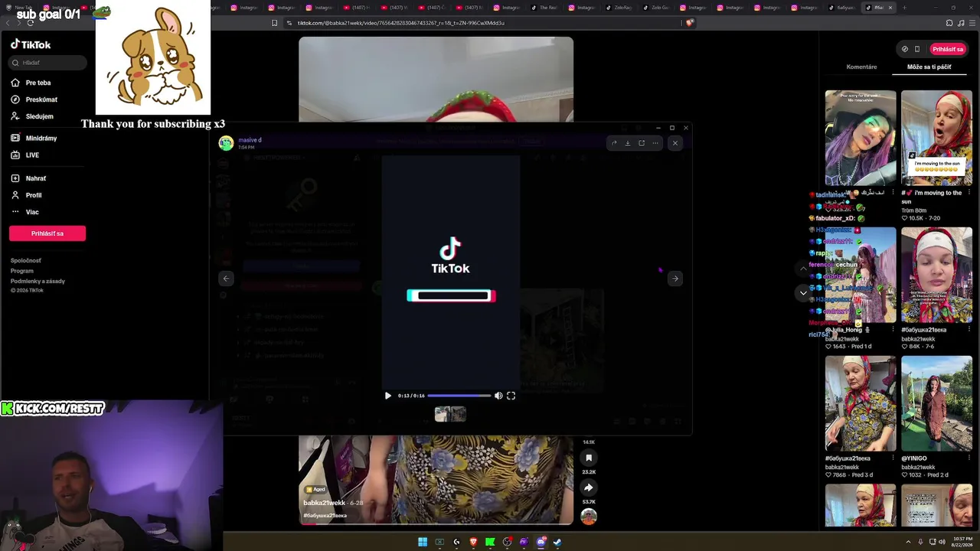The width and height of the screenshot is (980, 551).
Task: Select the media thumbnail strip below the video
Action: pos(450,414)
